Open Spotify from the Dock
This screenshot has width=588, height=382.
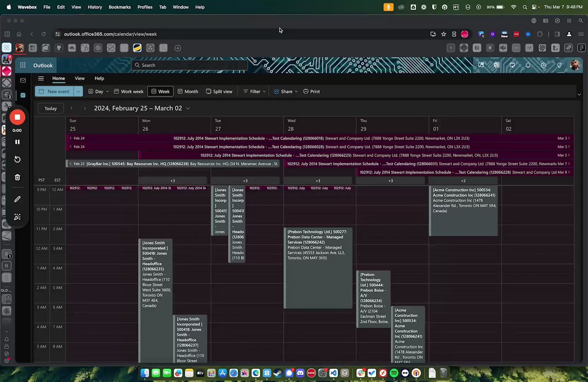point(394,373)
